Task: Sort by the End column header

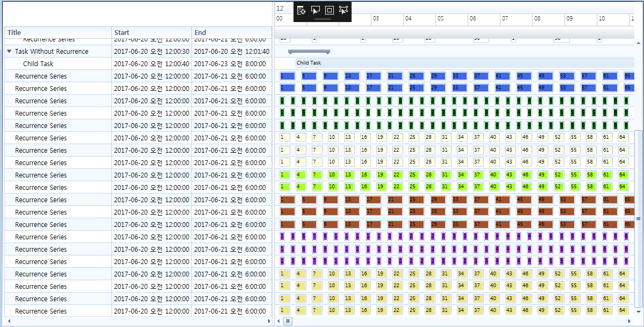Action: tap(232, 32)
